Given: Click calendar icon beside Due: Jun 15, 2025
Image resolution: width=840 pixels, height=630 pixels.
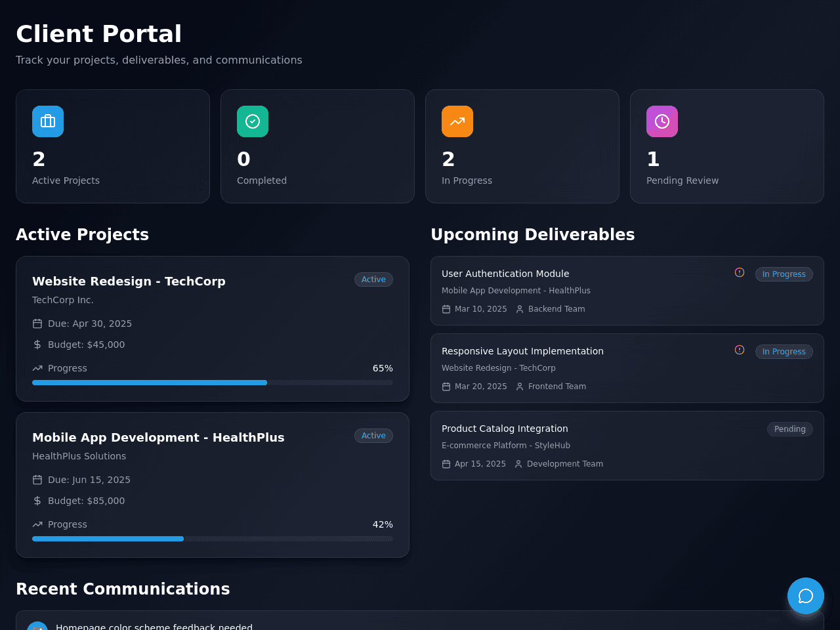Looking at the screenshot, I should point(37,480).
